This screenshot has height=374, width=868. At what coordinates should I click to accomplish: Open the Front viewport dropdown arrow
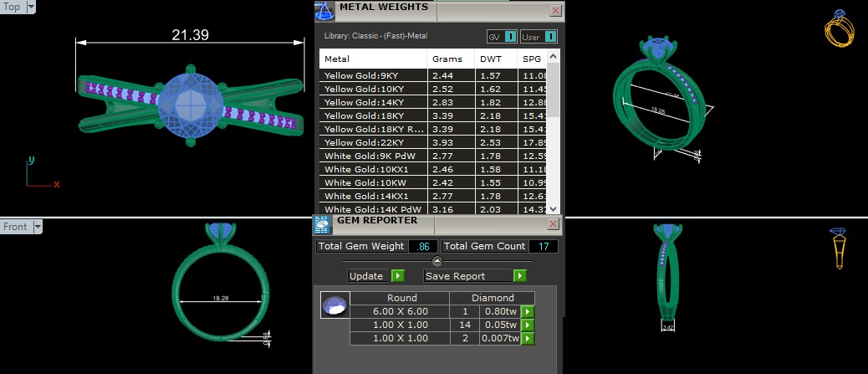(37, 227)
